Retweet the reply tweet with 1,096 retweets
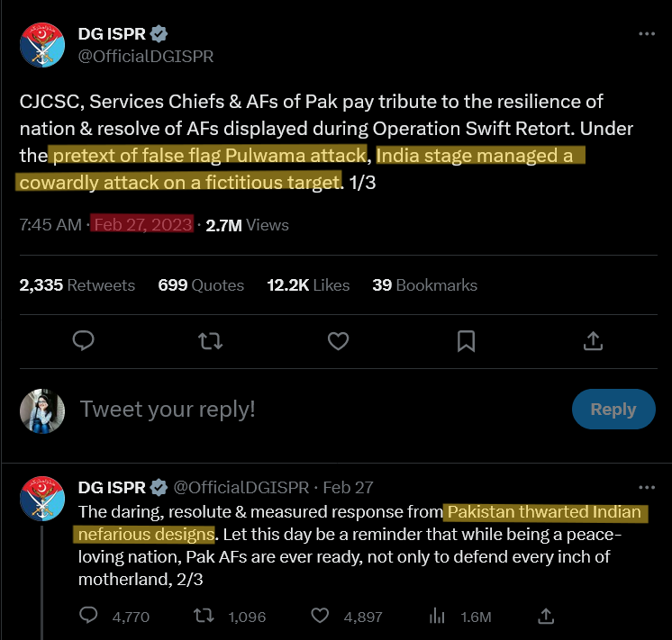Screen dimensions: 672x640 204,617
